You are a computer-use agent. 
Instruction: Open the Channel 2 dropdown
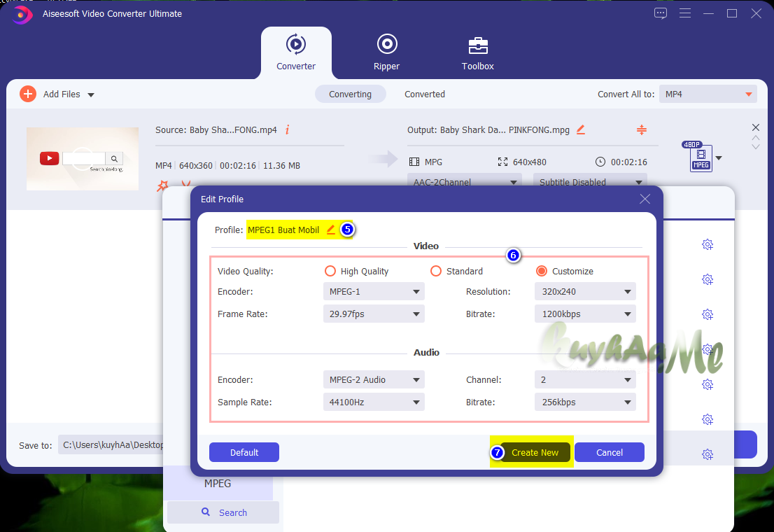coord(585,379)
